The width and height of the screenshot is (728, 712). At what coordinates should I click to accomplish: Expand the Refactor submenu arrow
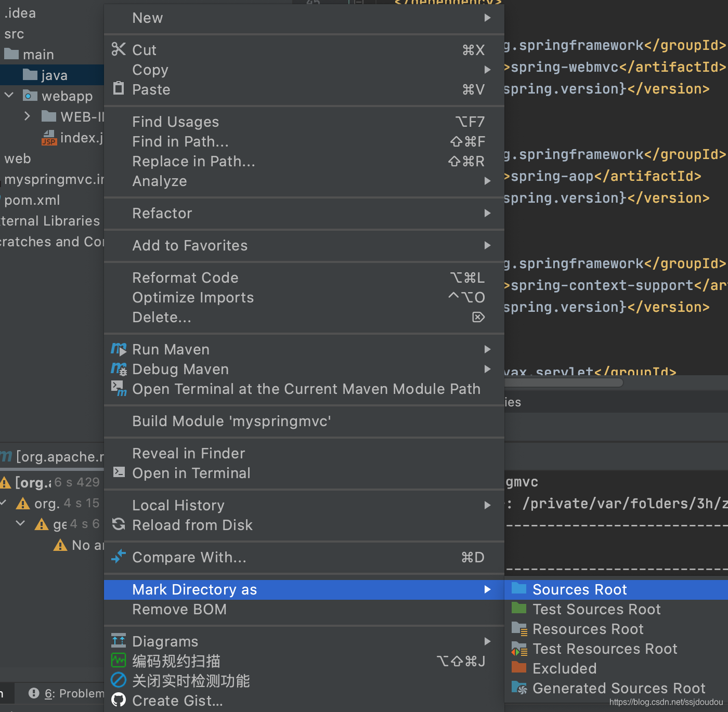coord(487,213)
